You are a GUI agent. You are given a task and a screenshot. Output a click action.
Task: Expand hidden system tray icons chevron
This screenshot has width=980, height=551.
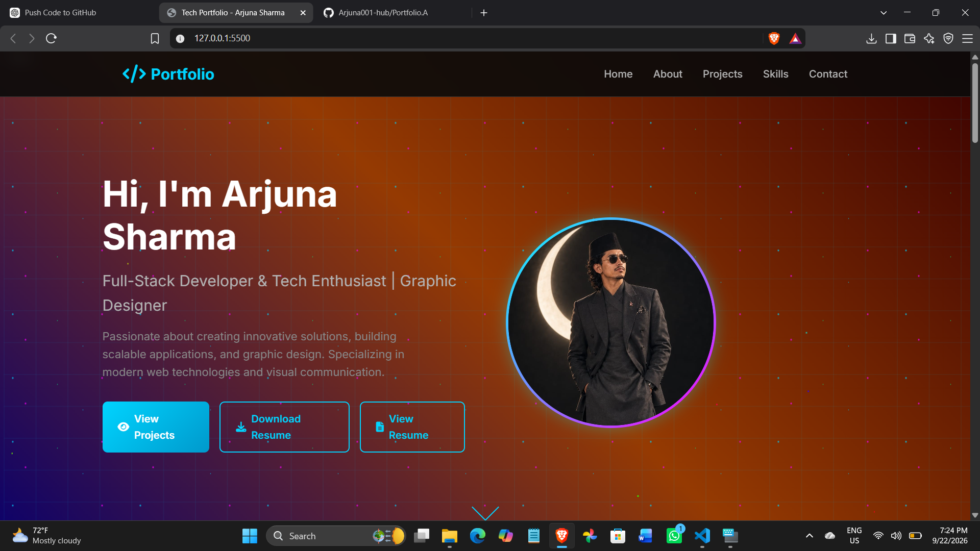(x=810, y=536)
